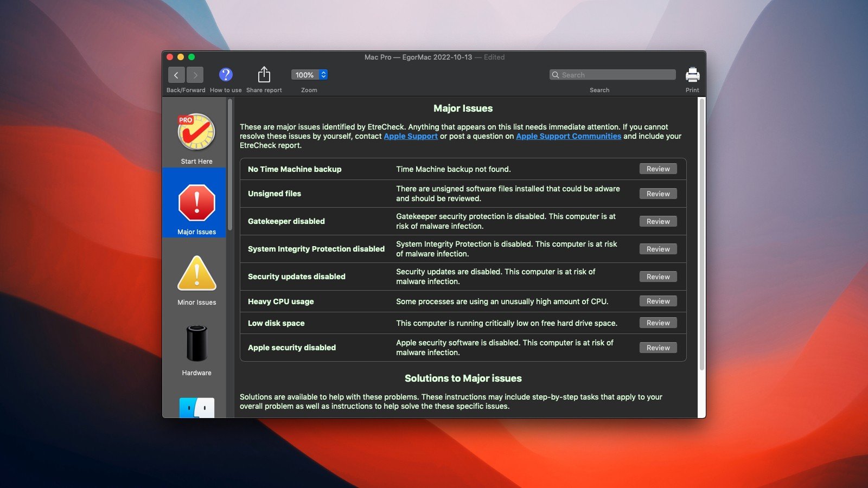Click the Finder icon in the sidebar
The height and width of the screenshot is (488, 868).
[x=196, y=408]
